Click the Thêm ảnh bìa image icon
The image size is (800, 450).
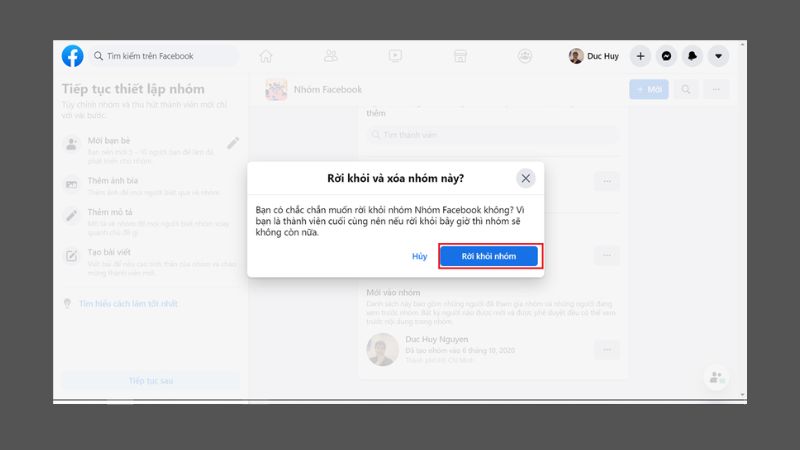pos(71,184)
